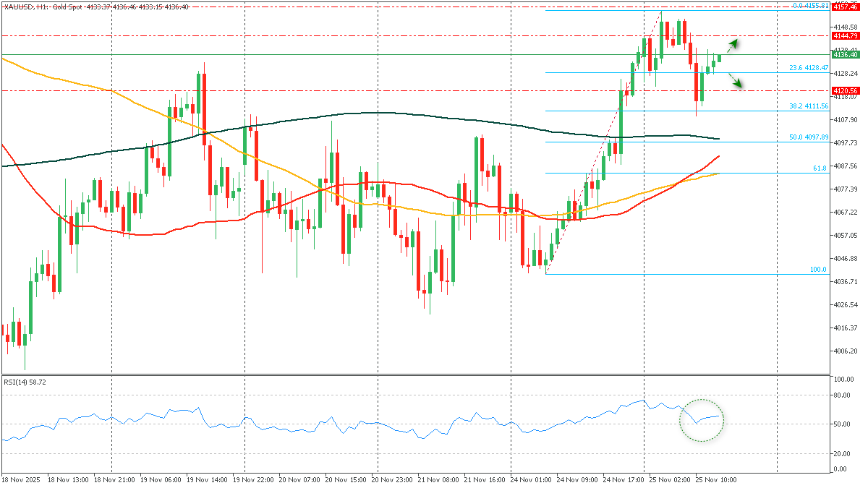Image resolution: width=868 pixels, height=488 pixels.
Task: Select the Fibonacci 61.8 level label
Action: (x=820, y=168)
